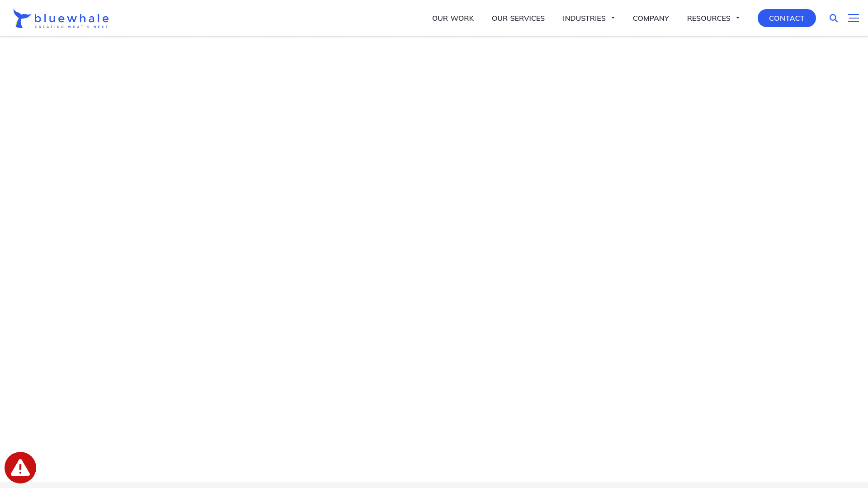Click the error notification badge at bottom left
Image resolution: width=868 pixels, height=488 pixels.
point(20,467)
